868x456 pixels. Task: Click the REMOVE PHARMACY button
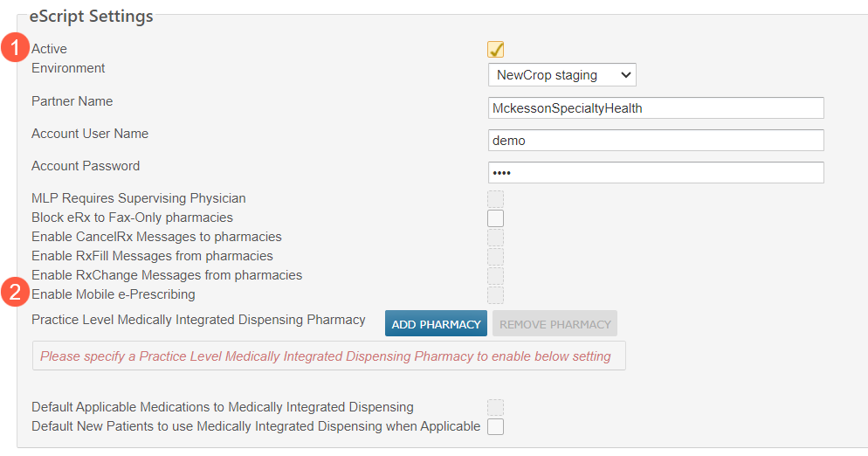pos(555,324)
